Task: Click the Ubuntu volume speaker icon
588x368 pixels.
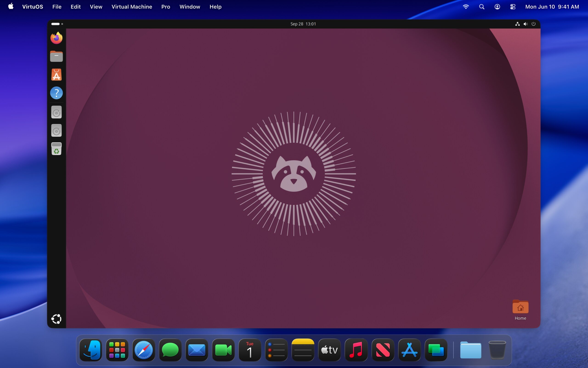Action: (x=525, y=24)
